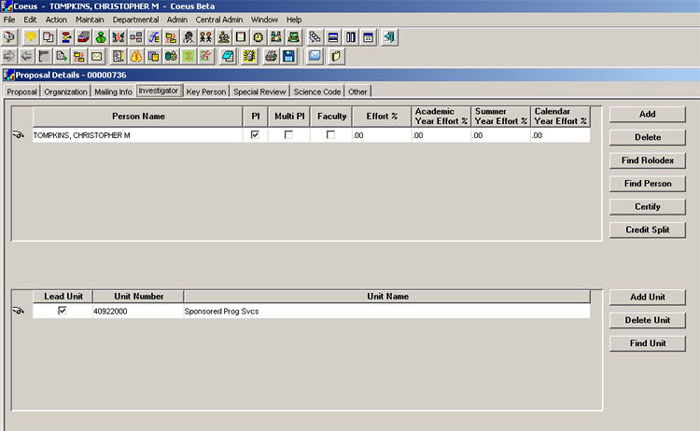This screenshot has height=431, width=700.
Task: Click the yellow folders hierarchy icon in top row
Action: coord(171,37)
